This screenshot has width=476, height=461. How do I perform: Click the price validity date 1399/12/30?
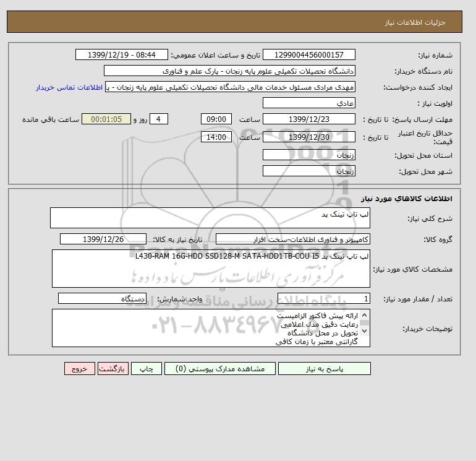coord(308,137)
